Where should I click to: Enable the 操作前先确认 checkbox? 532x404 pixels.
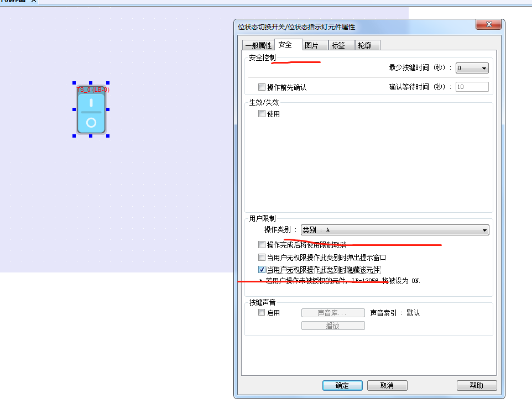[262, 87]
